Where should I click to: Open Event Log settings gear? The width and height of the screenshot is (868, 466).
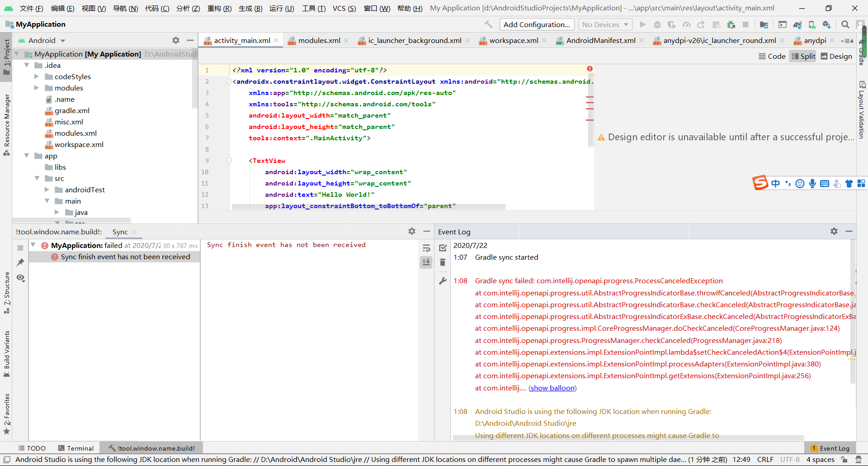(834, 231)
